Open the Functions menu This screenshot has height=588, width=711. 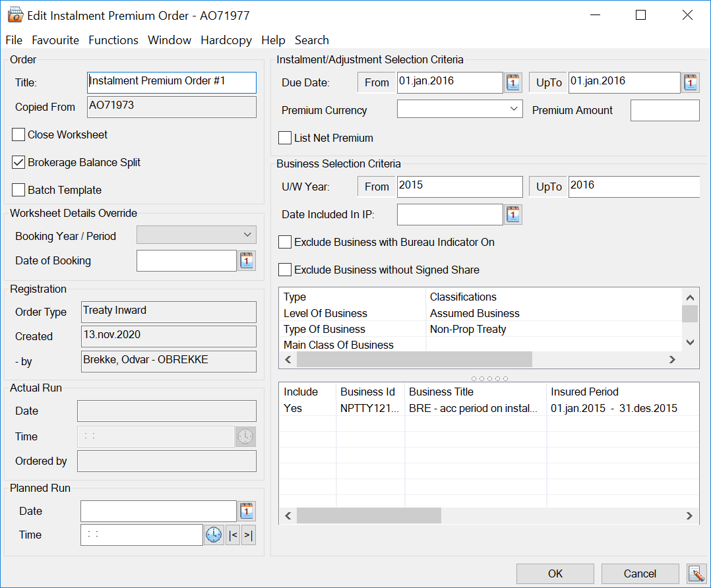coord(113,40)
